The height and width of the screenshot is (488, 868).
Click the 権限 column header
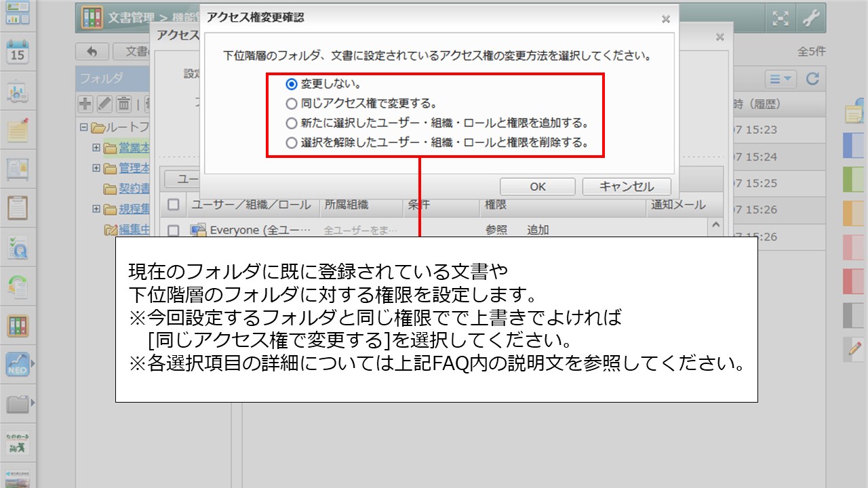[496, 205]
